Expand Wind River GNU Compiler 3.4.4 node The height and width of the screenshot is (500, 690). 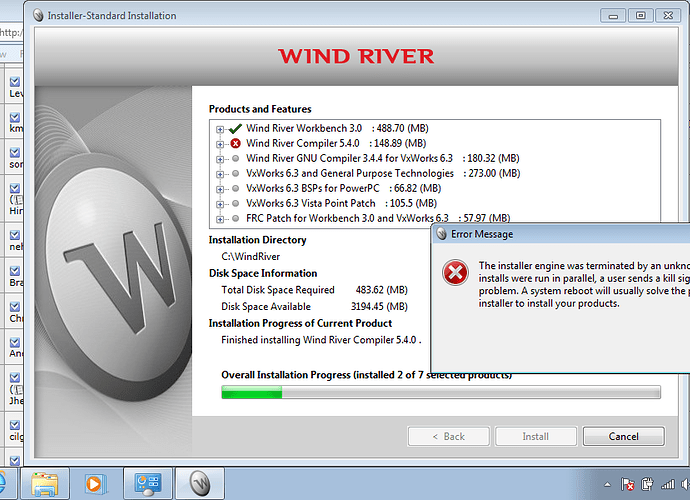220,159
